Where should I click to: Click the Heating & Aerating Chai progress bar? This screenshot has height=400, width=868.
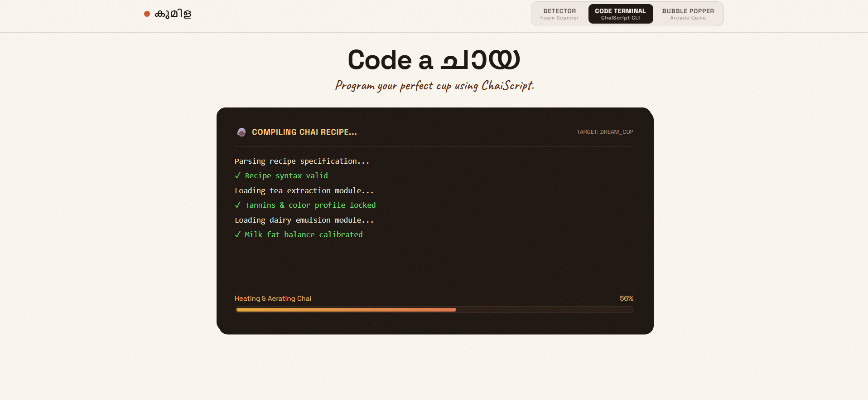tap(434, 310)
